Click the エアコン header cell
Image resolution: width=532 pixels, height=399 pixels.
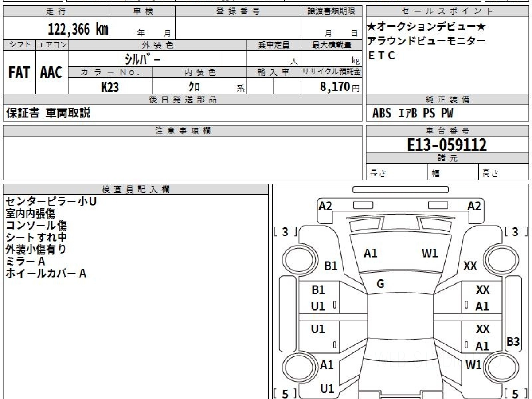pos(52,45)
